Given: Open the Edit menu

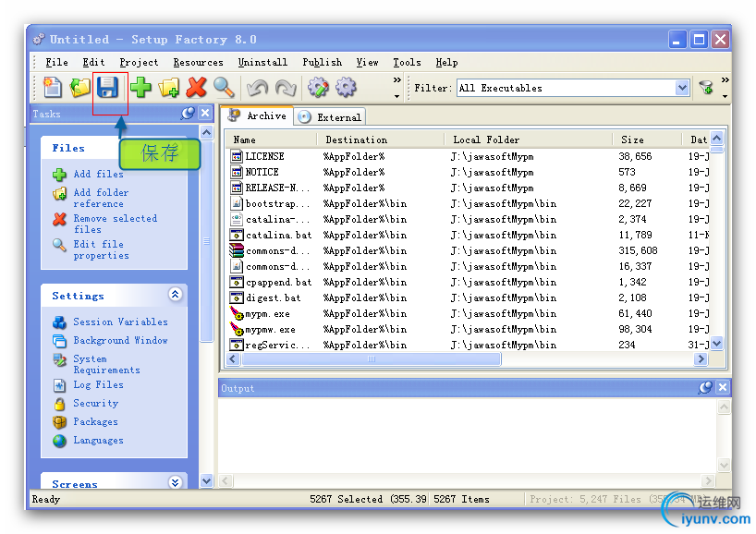Looking at the screenshot, I should (93, 63).
